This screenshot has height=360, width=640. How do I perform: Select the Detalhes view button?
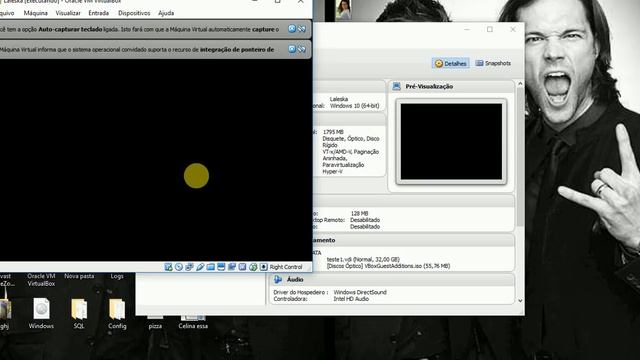tap(451, 63)
